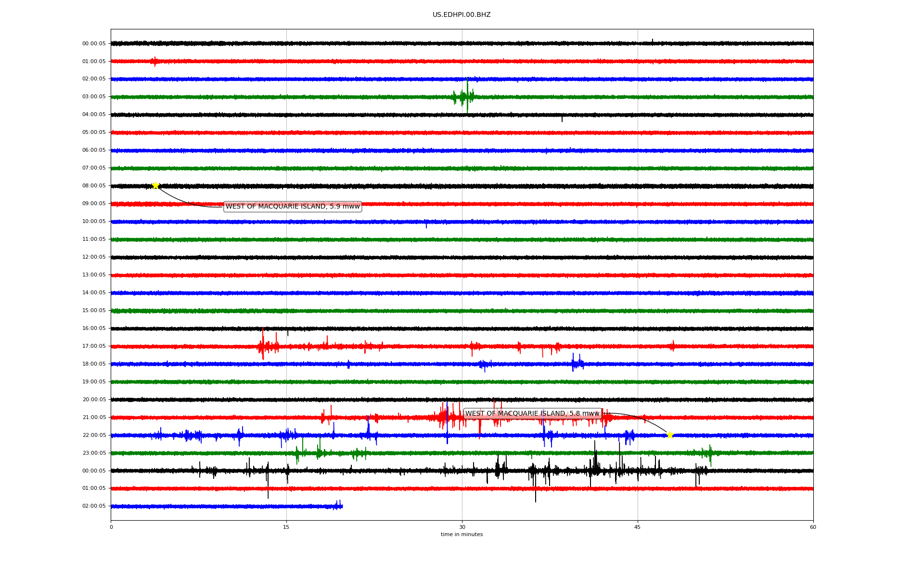
Task: Click the end of the last blue 02:00:05 trace
Action: coord(341,506)
